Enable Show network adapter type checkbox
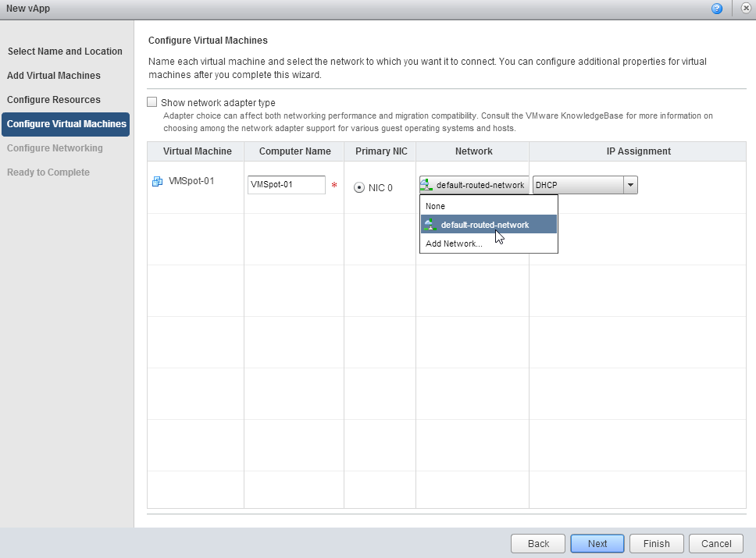 pos(152,102)
